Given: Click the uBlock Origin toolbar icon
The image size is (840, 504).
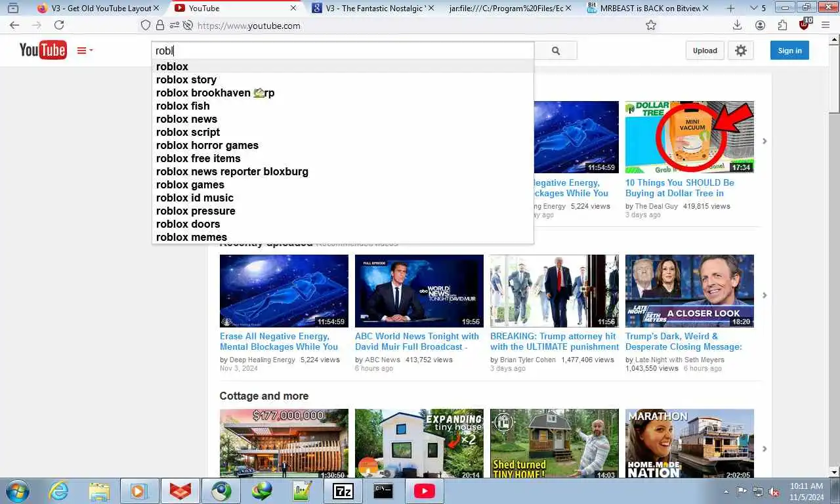Looking at the screenshot, I should point(805,25).
